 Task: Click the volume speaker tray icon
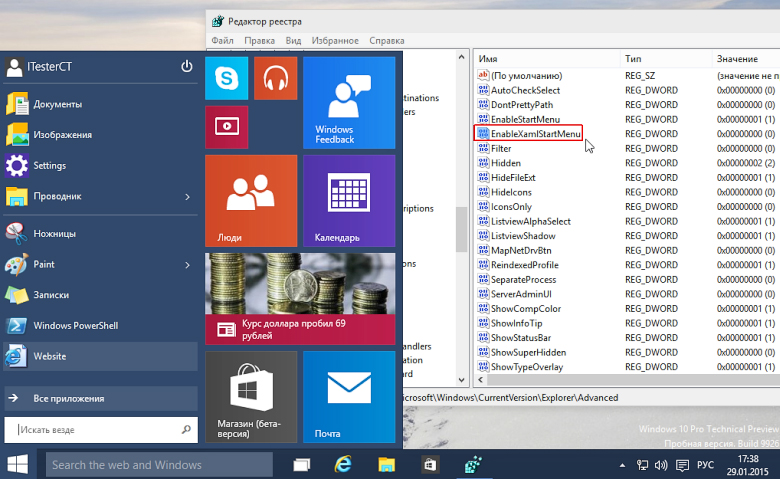click(x=661, y=465)
